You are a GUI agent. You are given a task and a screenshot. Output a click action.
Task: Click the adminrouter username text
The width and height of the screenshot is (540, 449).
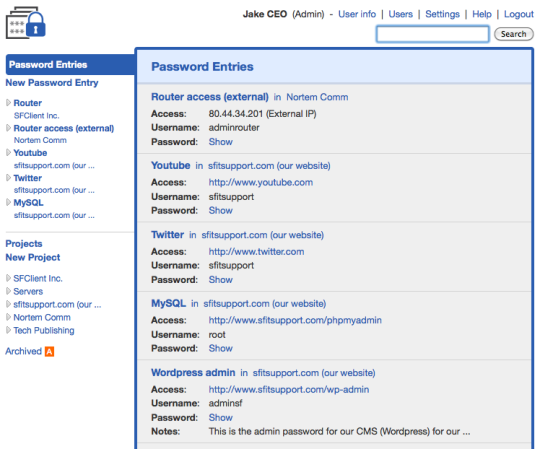(234, 128)
